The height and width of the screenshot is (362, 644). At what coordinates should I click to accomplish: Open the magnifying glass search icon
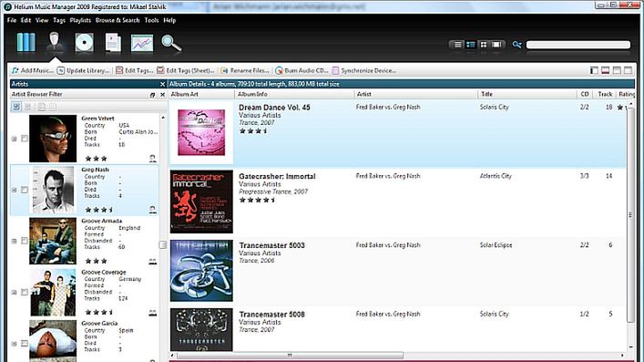pos(171,43)
